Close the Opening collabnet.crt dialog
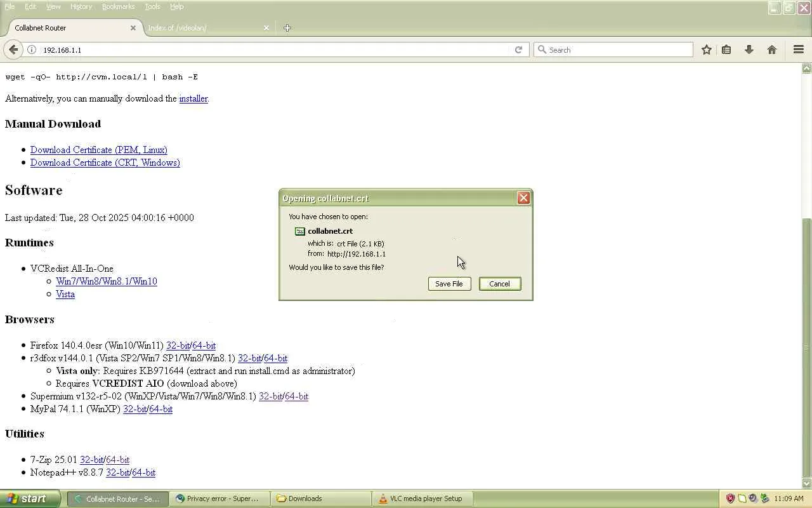Screen dimensions: 812x508 point(523,198)
